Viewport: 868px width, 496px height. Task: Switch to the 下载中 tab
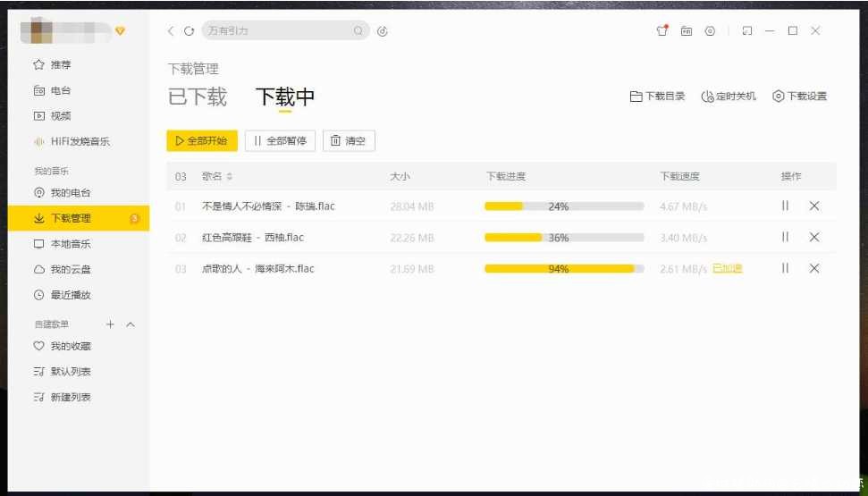coord(284,97)
